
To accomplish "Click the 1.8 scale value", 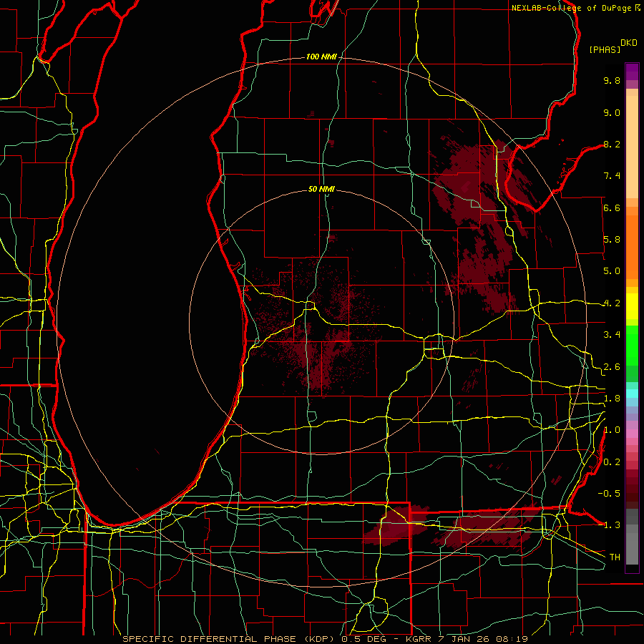I will 612,399.
